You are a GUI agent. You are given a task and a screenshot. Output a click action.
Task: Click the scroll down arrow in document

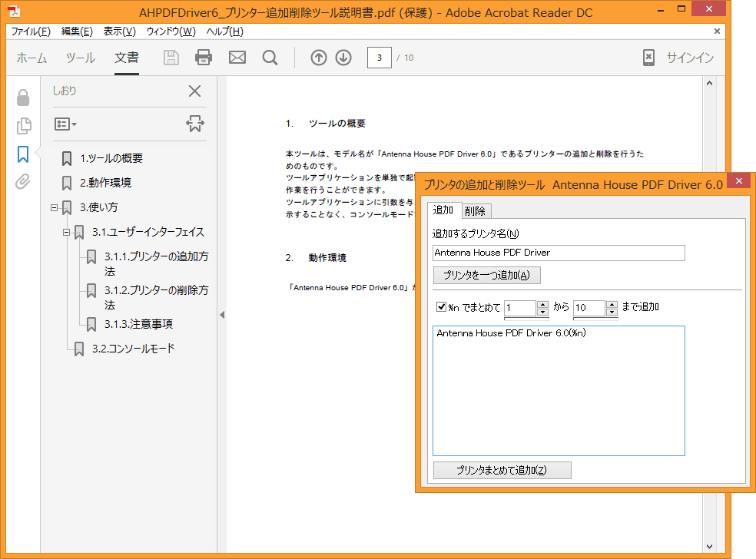coord(709,547)
